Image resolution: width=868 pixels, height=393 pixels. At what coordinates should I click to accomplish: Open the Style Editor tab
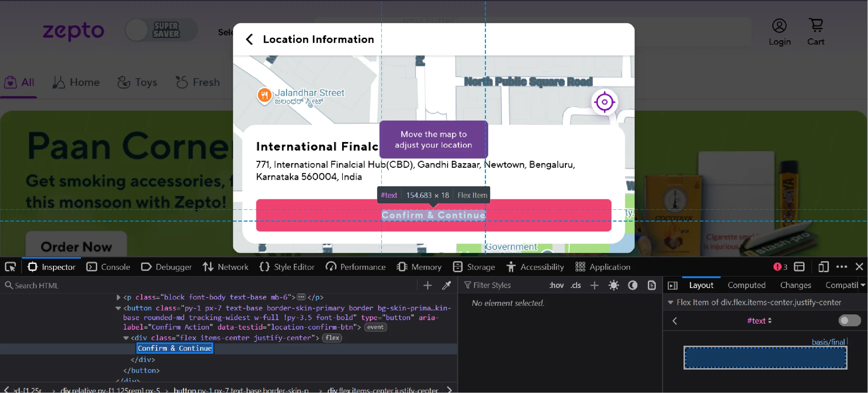click(x=287, y=267)
